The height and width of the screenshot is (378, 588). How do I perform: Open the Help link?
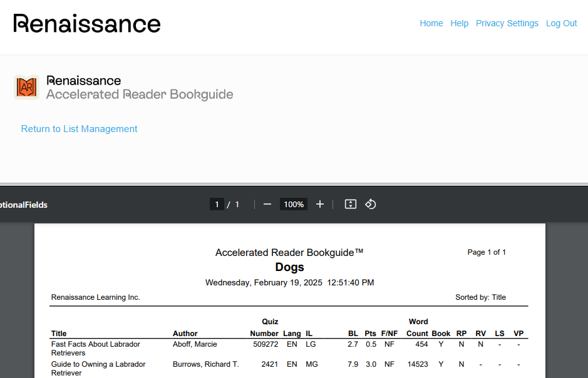[460, 23]
